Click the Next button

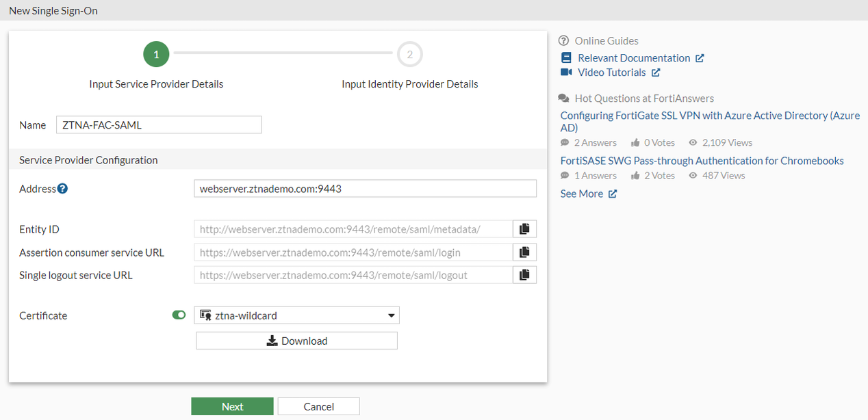[232, 406]
